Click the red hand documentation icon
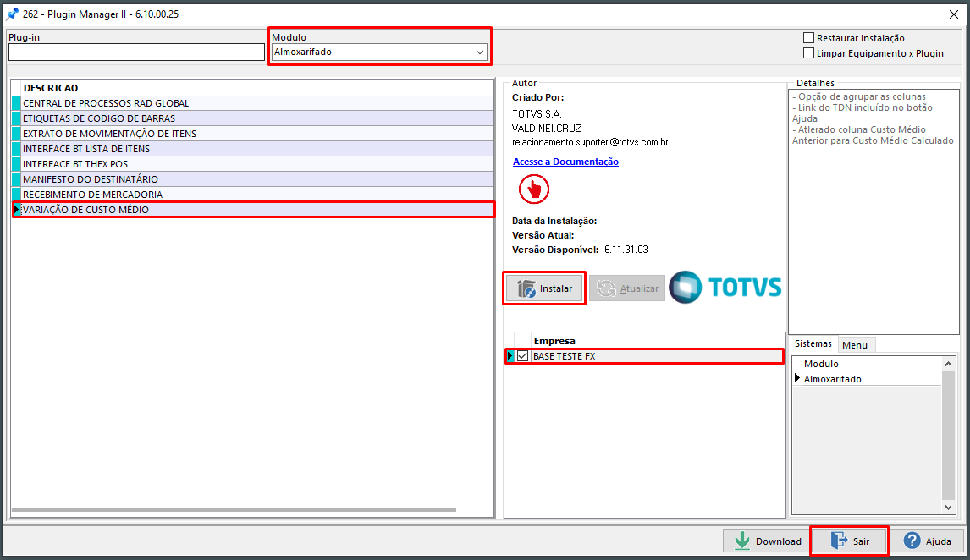The width and height of the screenshot is (970, 560). point(534,189)
